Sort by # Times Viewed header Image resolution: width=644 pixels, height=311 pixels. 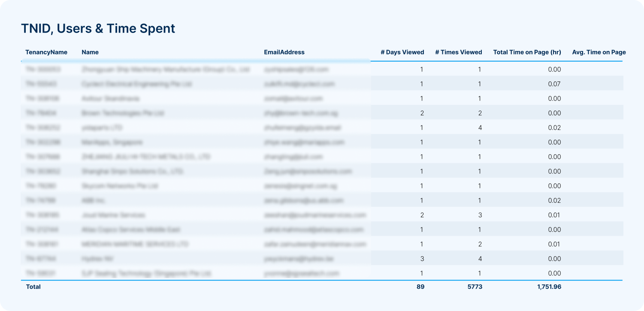(458, 52)
